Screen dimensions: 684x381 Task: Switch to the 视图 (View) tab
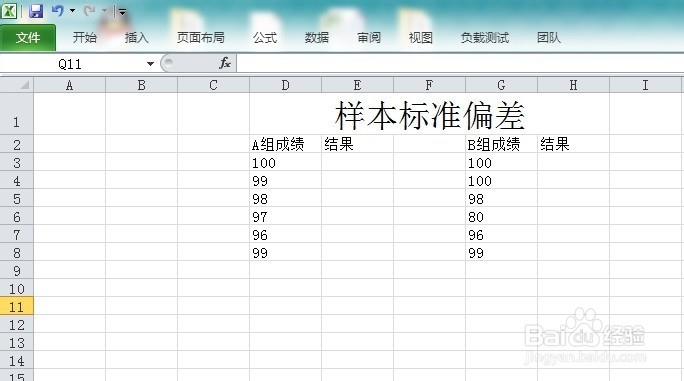[421, 38]
